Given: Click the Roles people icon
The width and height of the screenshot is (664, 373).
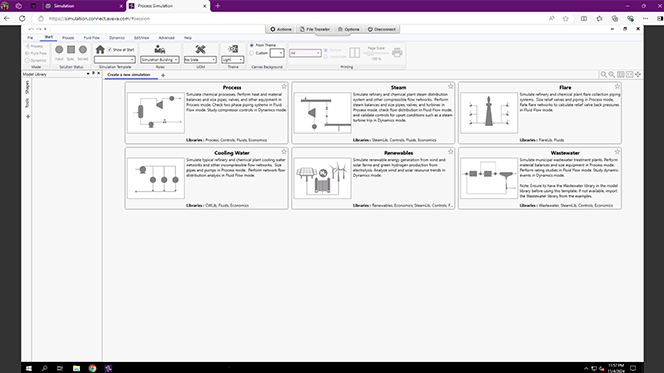Looking at the screenshot, I should coord(160,50).
